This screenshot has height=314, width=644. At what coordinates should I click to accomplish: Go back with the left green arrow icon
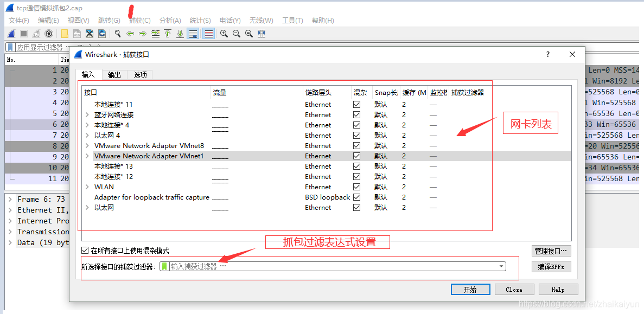(x=130, y=34)
